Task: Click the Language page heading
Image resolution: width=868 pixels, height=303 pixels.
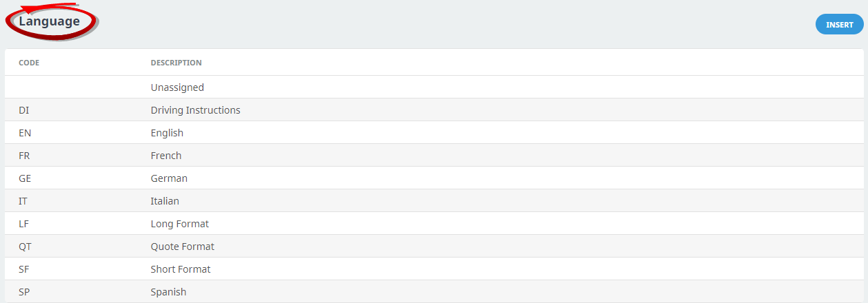Action: 49,21
